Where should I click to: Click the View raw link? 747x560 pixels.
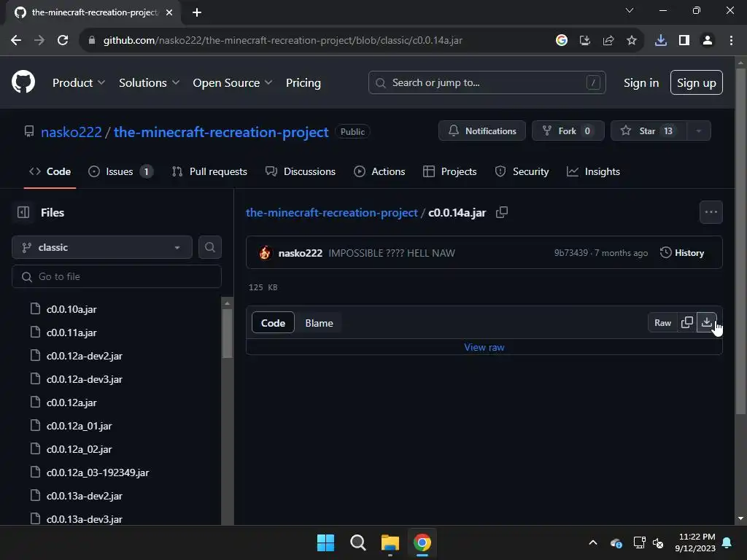point(484,347)
